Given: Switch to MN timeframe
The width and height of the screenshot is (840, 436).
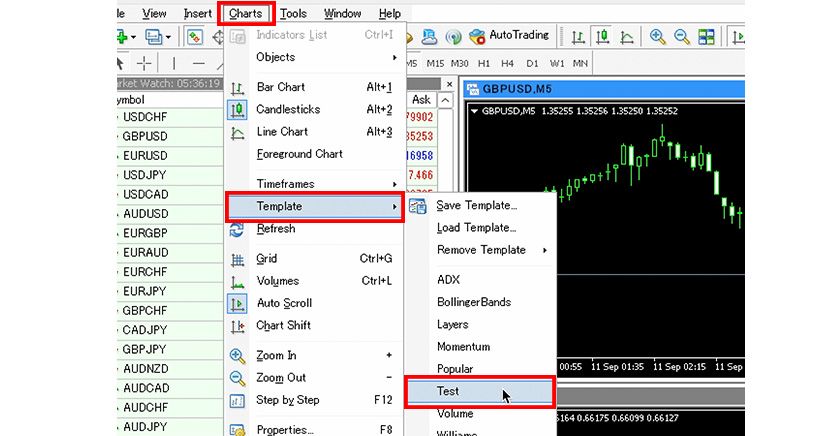Looking at the screenshot, I should click(580, 63).
